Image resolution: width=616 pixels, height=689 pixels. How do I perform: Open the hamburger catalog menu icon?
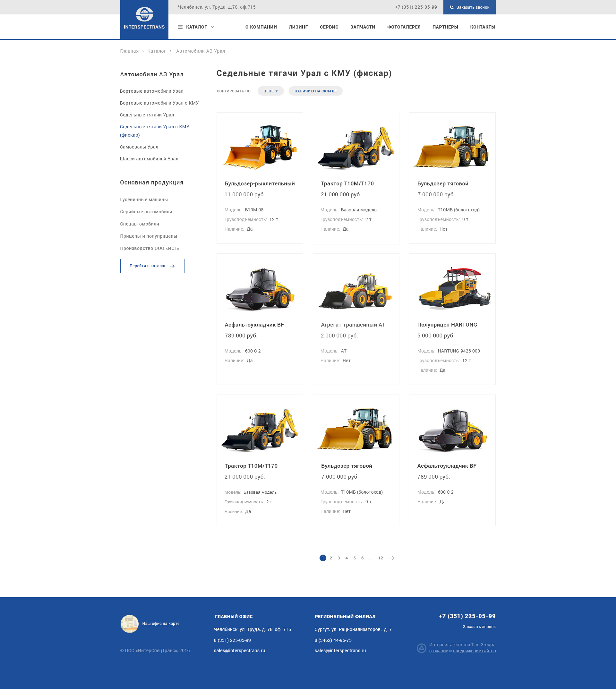[180, 27]
